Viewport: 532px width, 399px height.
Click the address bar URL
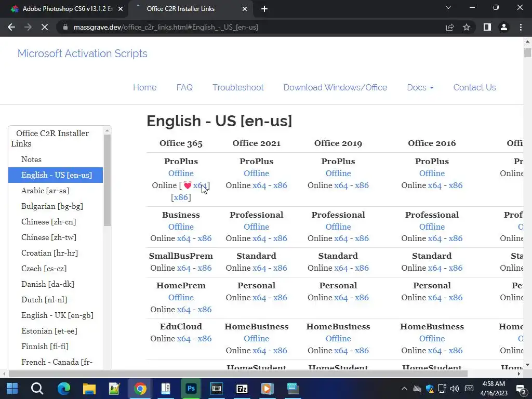(166, 27)
